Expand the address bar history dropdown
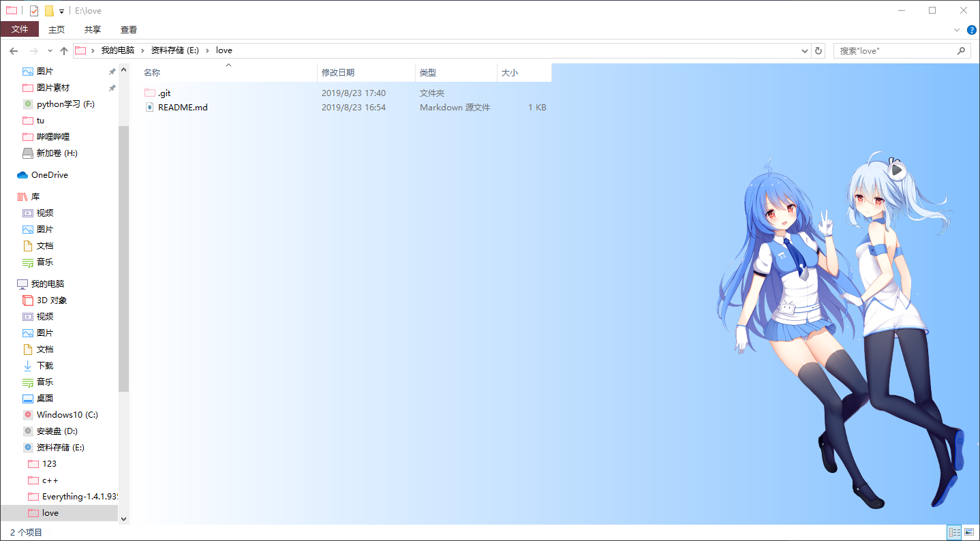 pyautogui.click(x=805, y=51)
